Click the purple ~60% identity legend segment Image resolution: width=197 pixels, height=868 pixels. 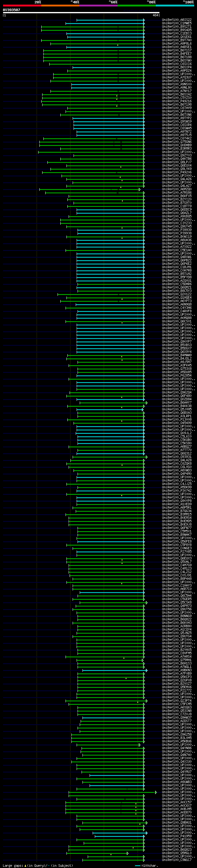[x=98, y=6]
